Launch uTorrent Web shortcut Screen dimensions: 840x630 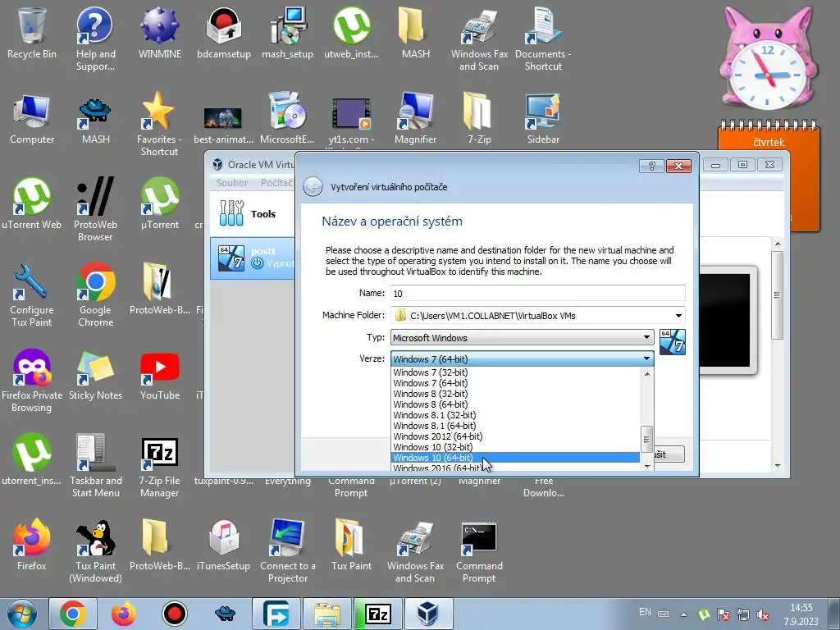pos(32,203)
